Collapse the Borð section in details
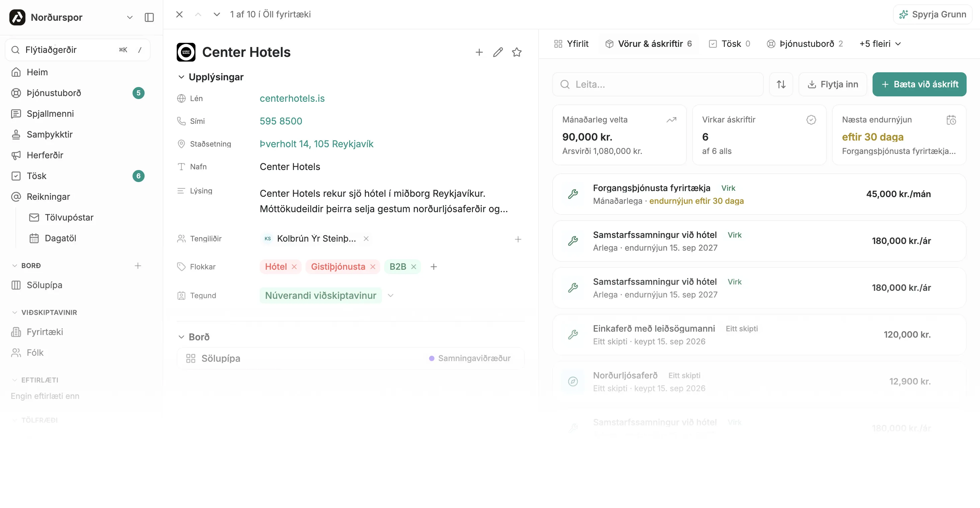Image resolution: width=980 pixels, height=508 pixels. pyautogui.click(x=181, y=337)
